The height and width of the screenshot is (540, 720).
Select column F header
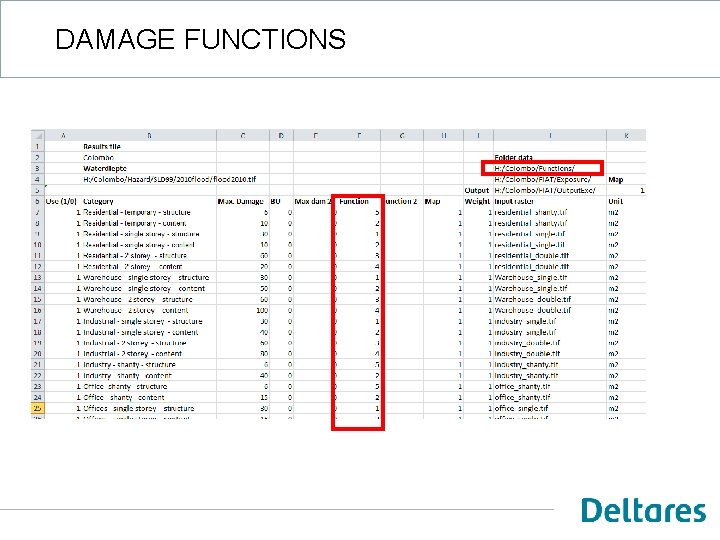359,135
